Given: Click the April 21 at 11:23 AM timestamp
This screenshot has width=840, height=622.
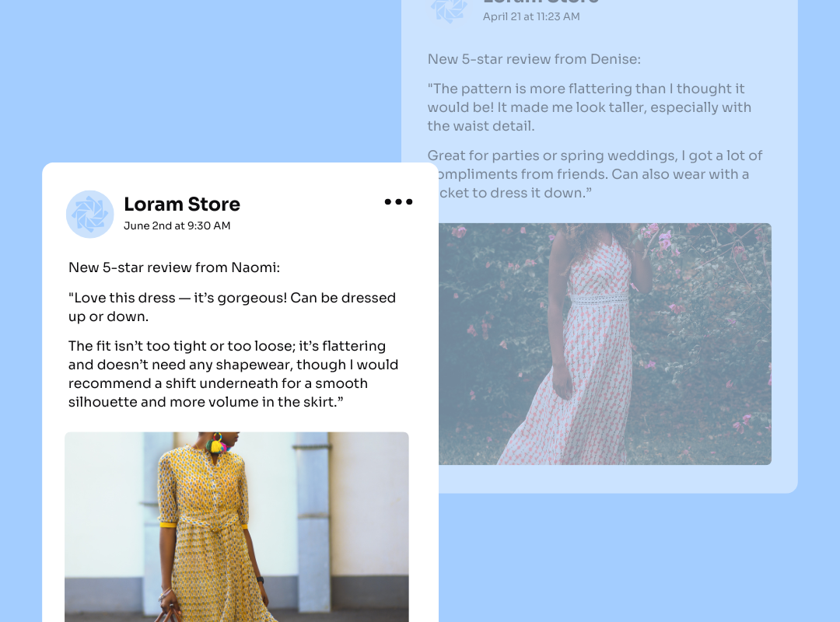Looking at the screenshot, I should pos(531,16).
